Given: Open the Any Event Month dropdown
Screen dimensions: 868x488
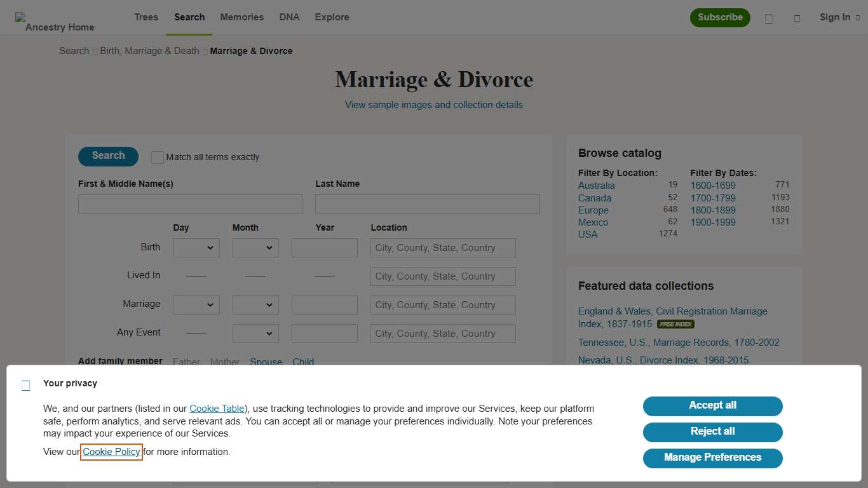Looking at the screenshot, I should point(255,333).
